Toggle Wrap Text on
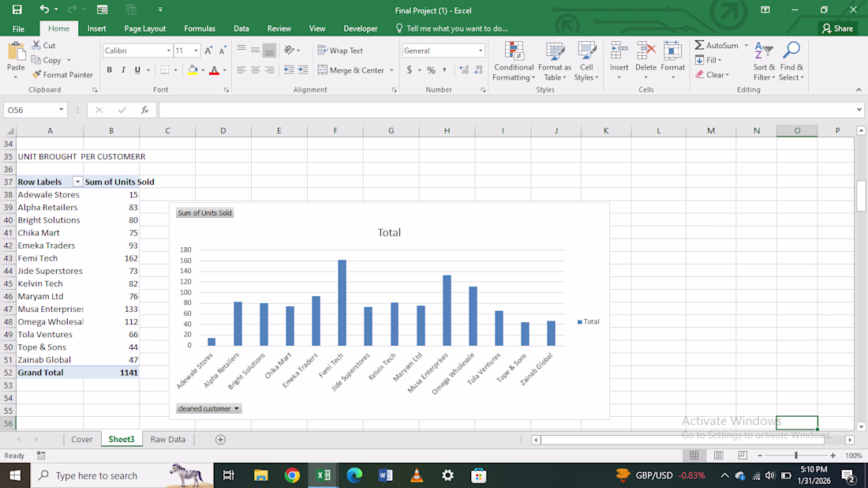This screenshot has height=488, width=868. click(x=340, y=51)
